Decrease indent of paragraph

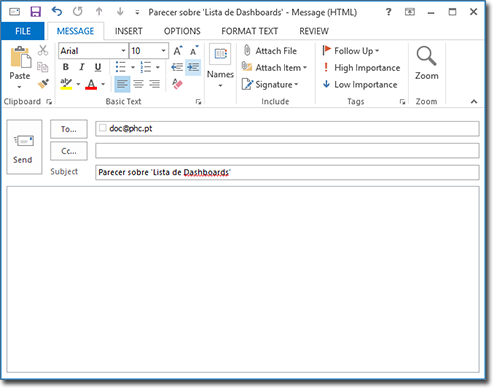[177, 67]
